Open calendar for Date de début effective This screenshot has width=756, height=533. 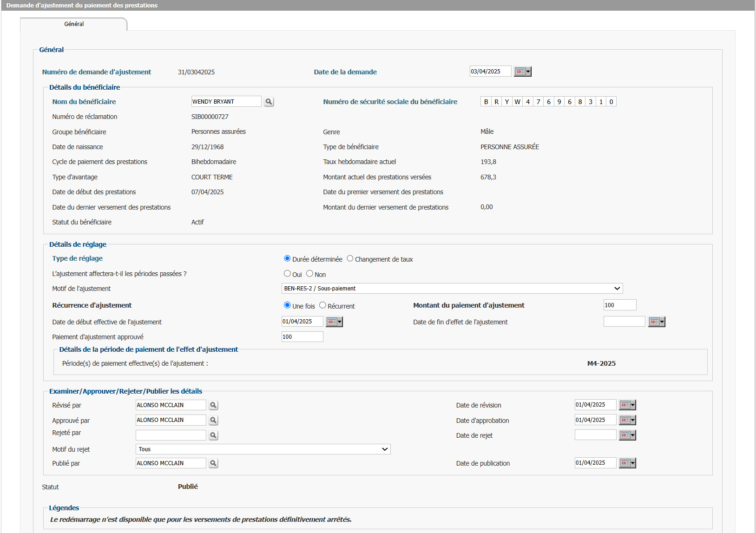334,322
